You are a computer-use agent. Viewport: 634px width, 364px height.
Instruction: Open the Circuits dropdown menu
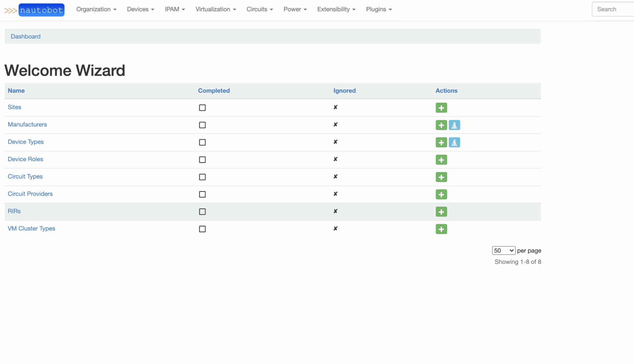click(x=260, y=9)
